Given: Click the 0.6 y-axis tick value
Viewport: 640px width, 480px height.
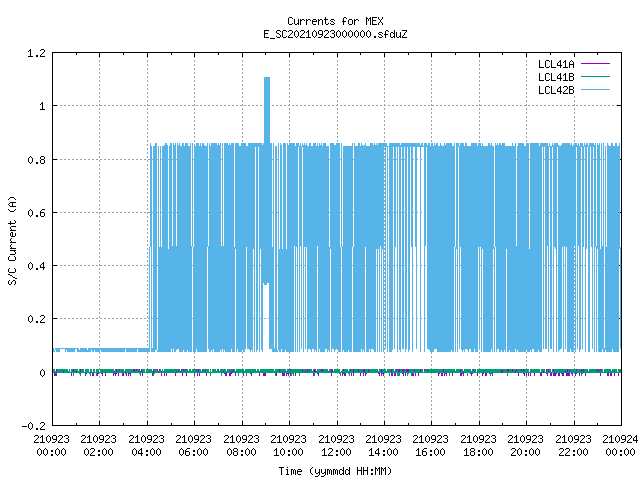Looking at the screenshot, I should point(36,213).
